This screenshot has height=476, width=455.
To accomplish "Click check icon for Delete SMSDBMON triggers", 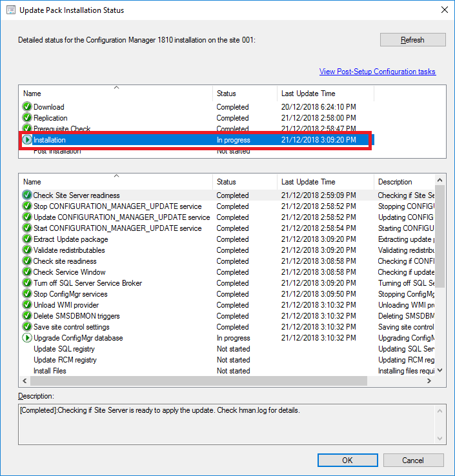I will coord(27,315).
